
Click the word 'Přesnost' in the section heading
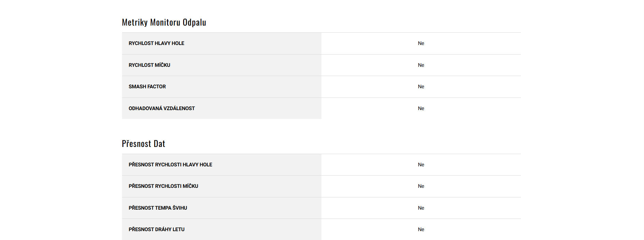pyautogui.click(x=136, y=144)
